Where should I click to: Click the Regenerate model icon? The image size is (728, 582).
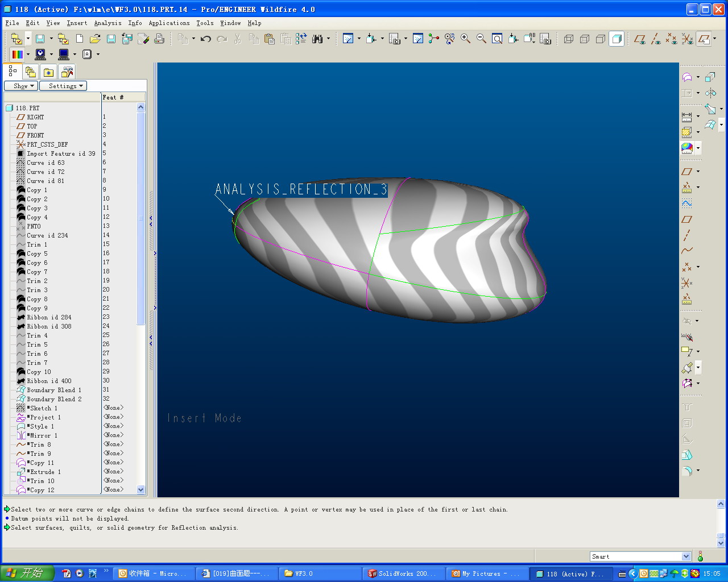pos(301,39)
